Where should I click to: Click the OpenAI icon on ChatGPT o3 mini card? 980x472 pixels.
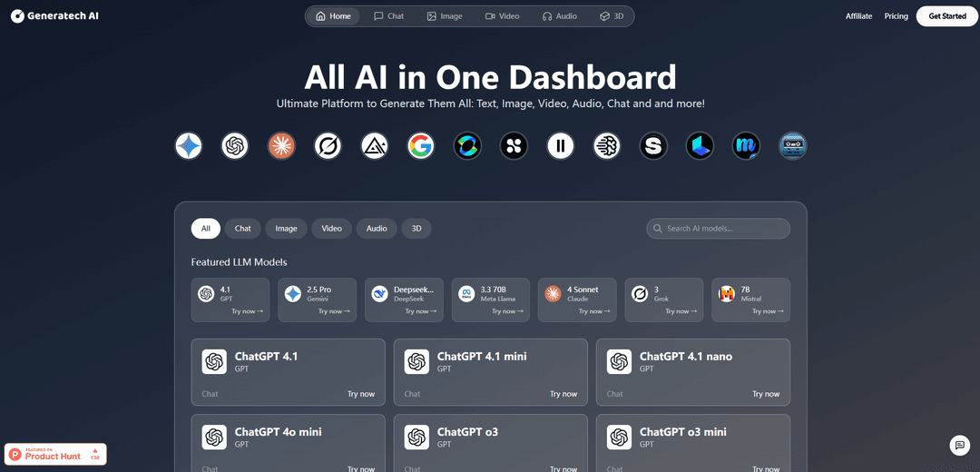click(x=620, y=438)
